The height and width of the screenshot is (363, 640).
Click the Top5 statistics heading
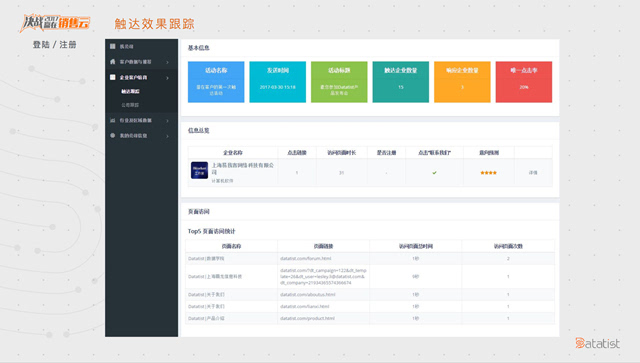pyautogui.click(x=211, y=231)
